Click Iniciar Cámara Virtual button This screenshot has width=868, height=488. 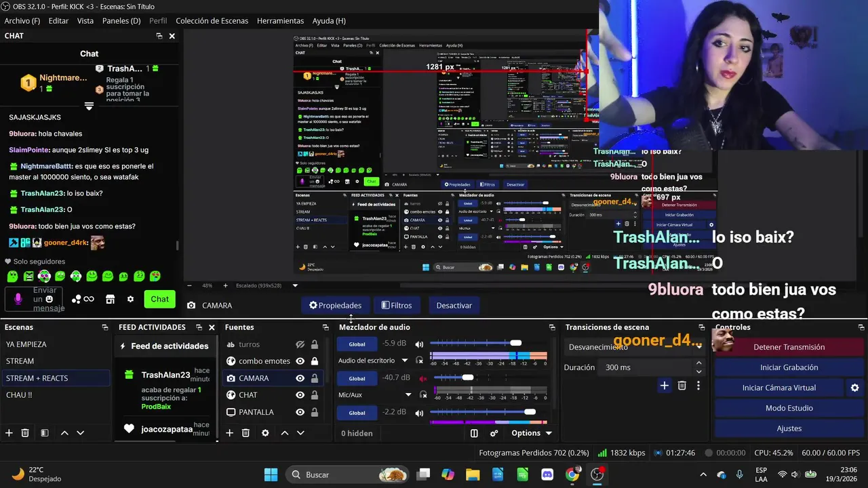(779, 388)
